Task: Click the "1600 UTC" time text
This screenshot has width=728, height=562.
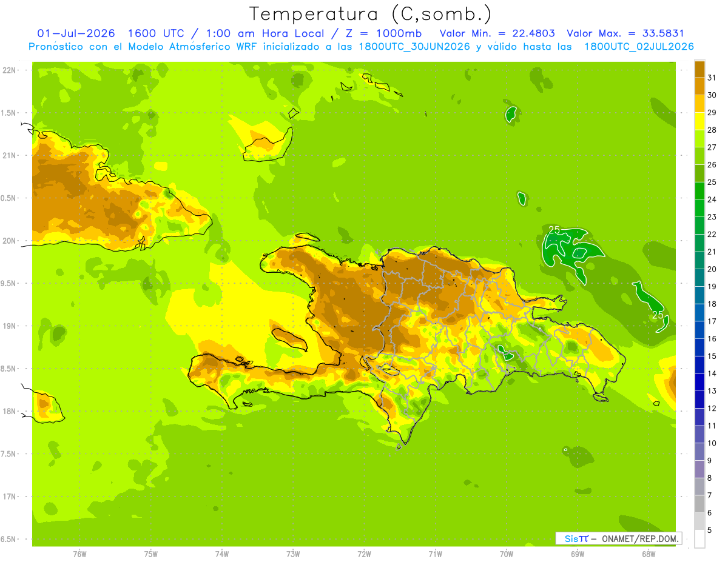Action: click(x=157, y=33)
